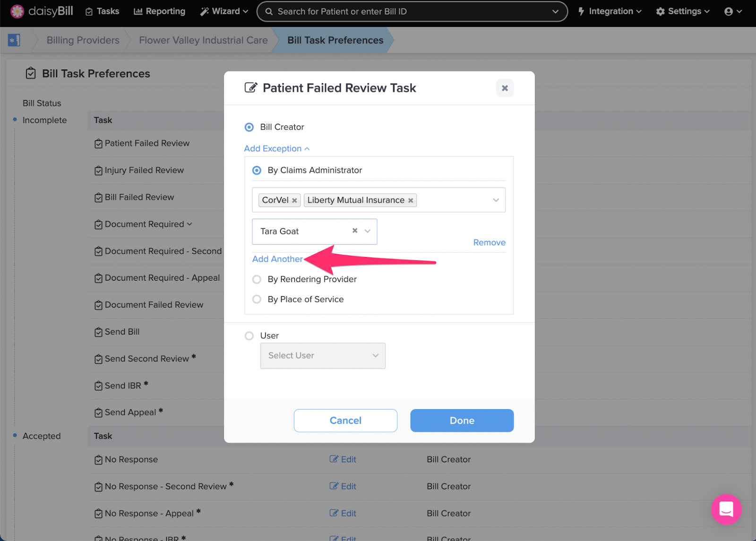Remove the CorVel tag with its x
The width and height of the screenshot is (756, 541).
click(294, 200)
